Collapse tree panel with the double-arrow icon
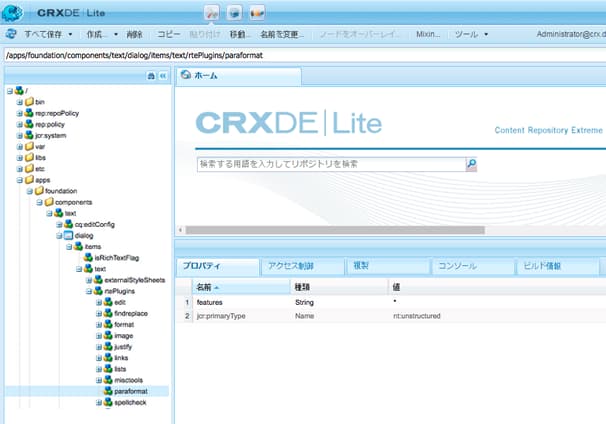606x424 pixels. pyautogui.click(x=163, y=76)
